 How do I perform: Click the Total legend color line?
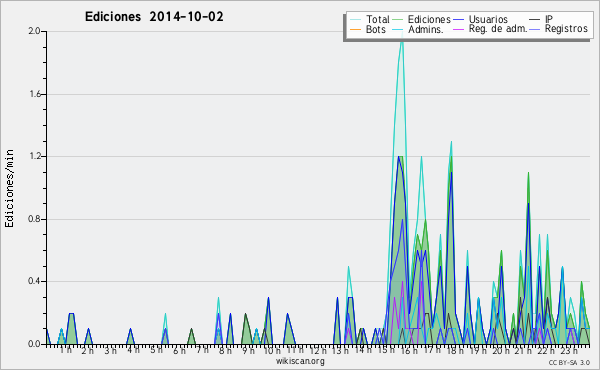coord(355,20)
